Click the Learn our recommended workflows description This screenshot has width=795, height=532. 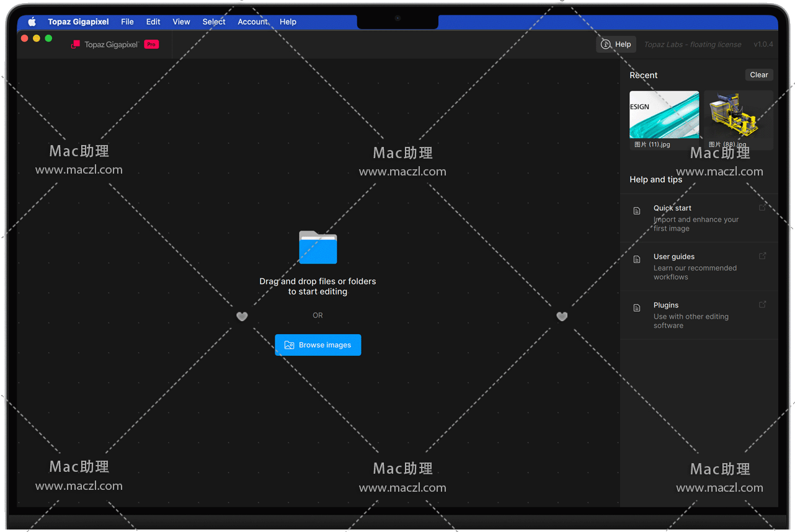coord(695,272)
